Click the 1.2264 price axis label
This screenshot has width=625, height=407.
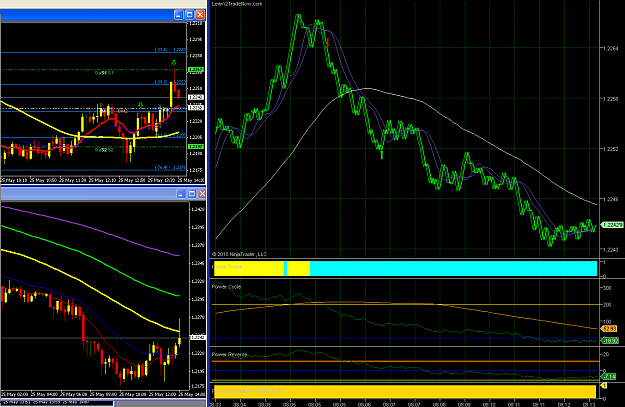tap(610, 49)
